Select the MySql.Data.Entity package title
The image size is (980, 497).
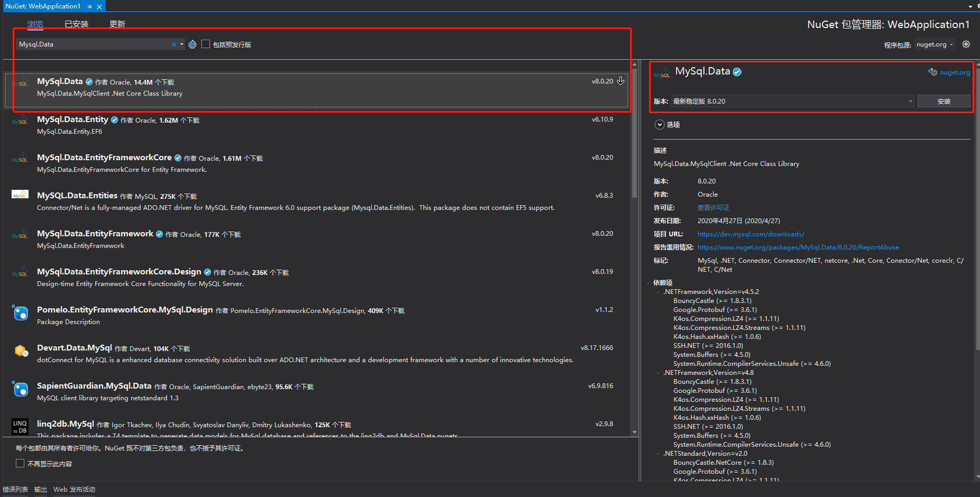pos(72,119)
